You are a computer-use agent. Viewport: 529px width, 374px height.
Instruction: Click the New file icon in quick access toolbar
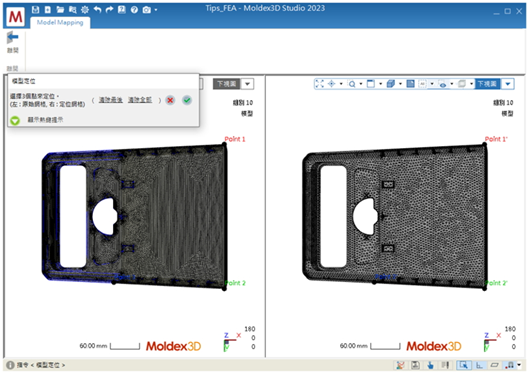48,10
